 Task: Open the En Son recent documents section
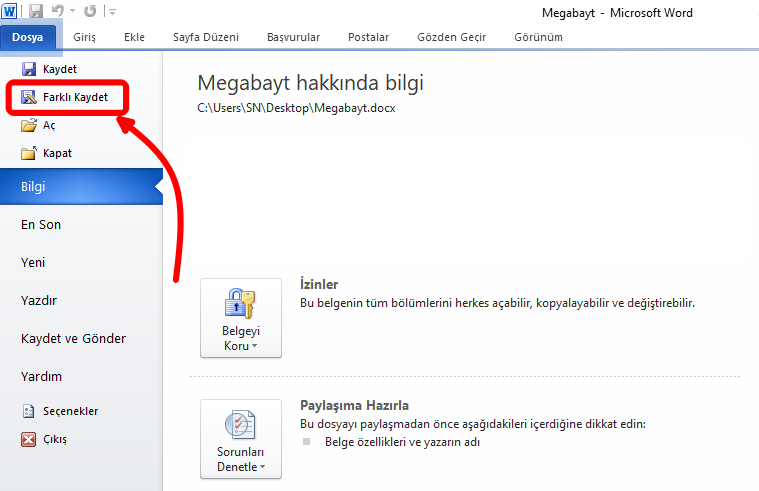click(x=41, y=224)
